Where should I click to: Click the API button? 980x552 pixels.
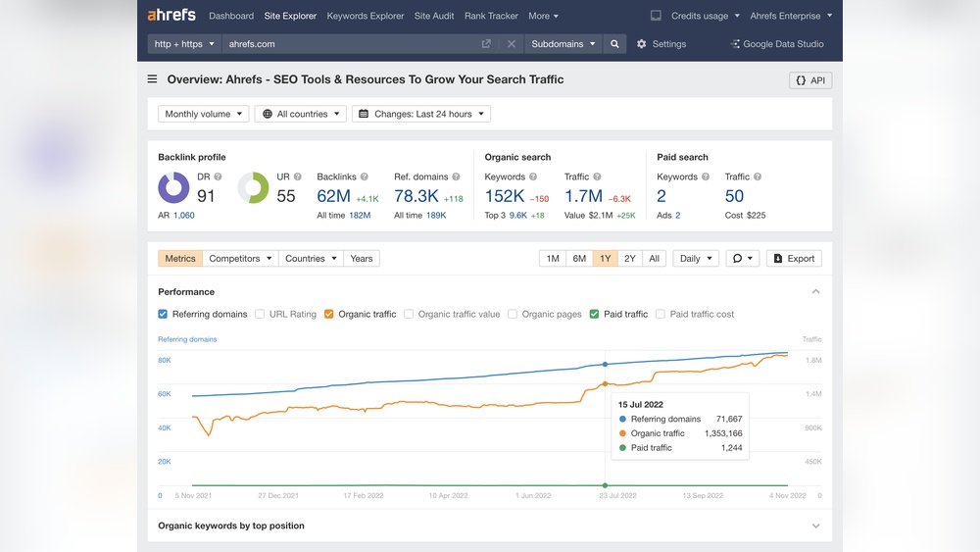point(810,80)
